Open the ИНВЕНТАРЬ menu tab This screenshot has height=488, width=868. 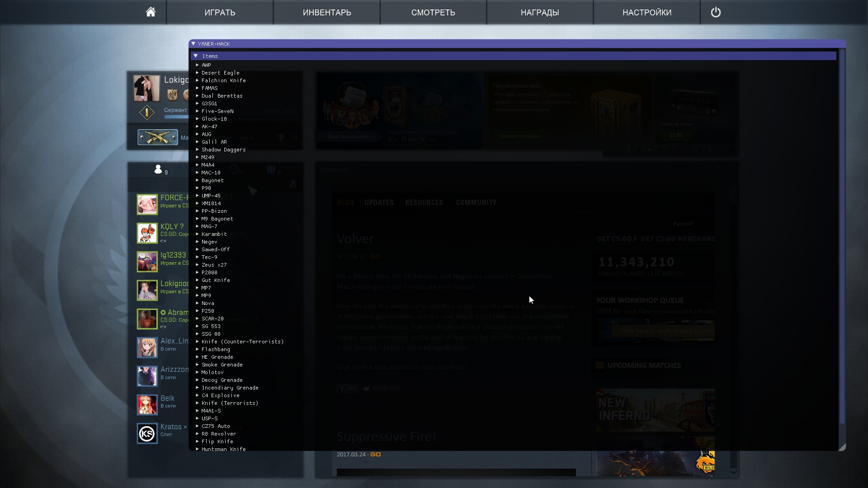[x=327, y=12]
